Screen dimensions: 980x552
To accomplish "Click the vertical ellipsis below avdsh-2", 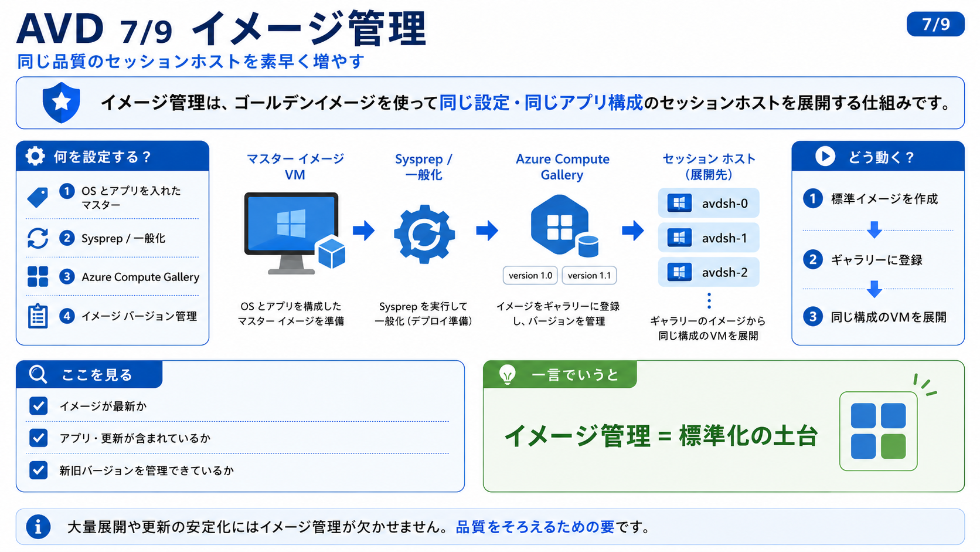I will 709,300.
